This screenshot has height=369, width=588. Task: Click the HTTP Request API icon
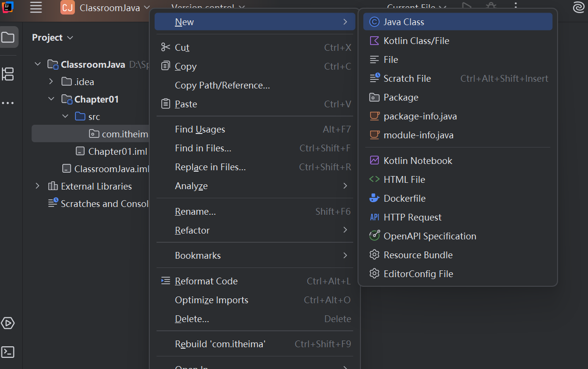point(374,217)
